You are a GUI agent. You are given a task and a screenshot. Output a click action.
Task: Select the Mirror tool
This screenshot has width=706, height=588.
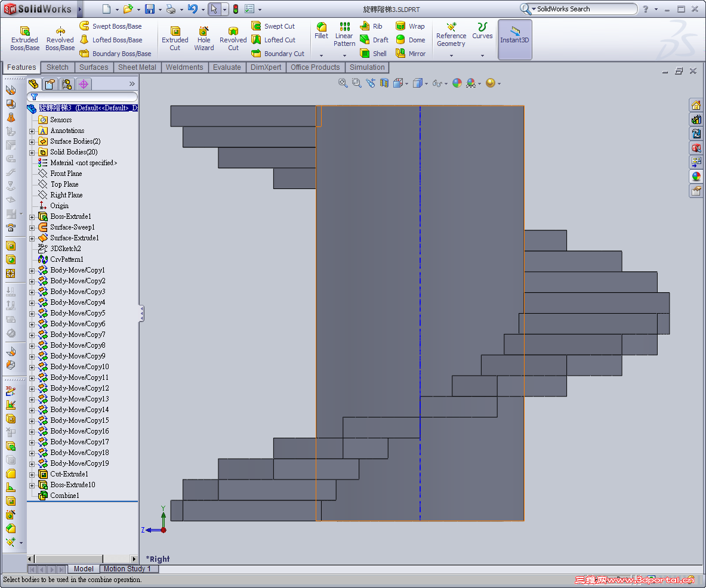(x=410, y=54)
